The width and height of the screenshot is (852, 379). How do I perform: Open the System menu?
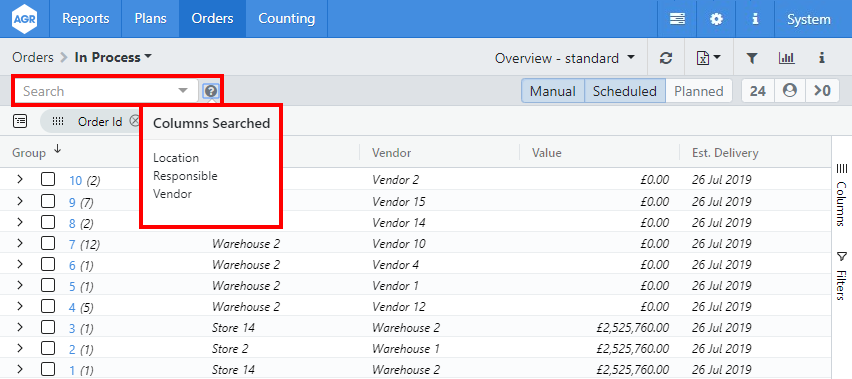coord(809,19)
